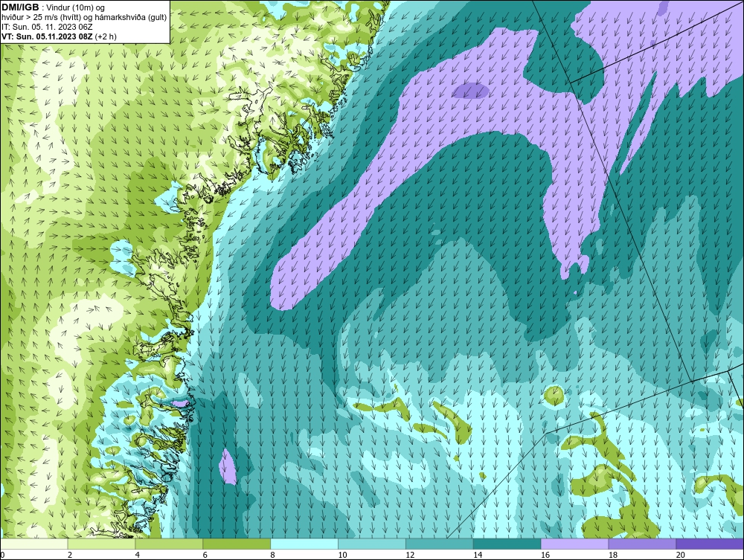The height and width of the screenshot is (560, 744).
Task: Click the legend scale label '4'
Action: [x=137, y=555]
